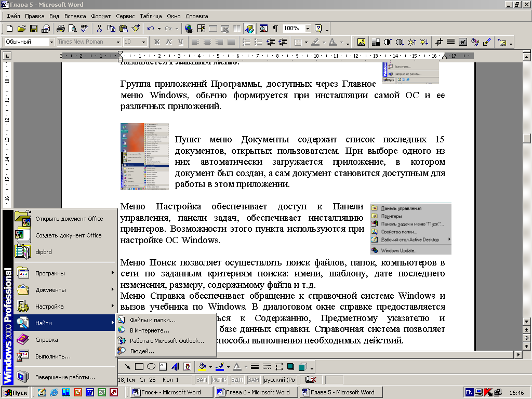Screen dimensions: 532x399
Task: Increase image contrast button
Action: coord(388,42)
